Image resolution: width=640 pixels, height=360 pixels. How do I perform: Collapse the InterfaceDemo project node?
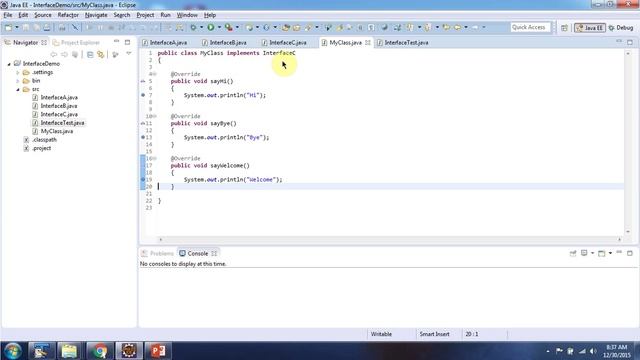click(9, 64)
